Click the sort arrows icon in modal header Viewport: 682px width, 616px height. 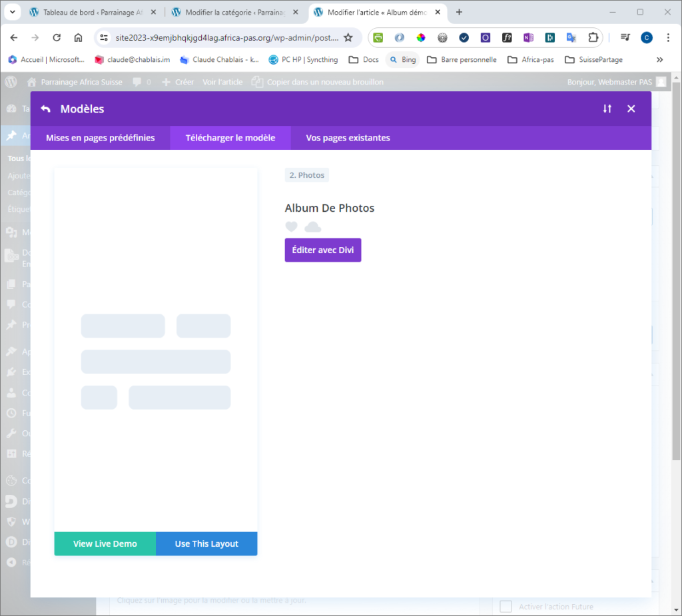tap(607, 109)
